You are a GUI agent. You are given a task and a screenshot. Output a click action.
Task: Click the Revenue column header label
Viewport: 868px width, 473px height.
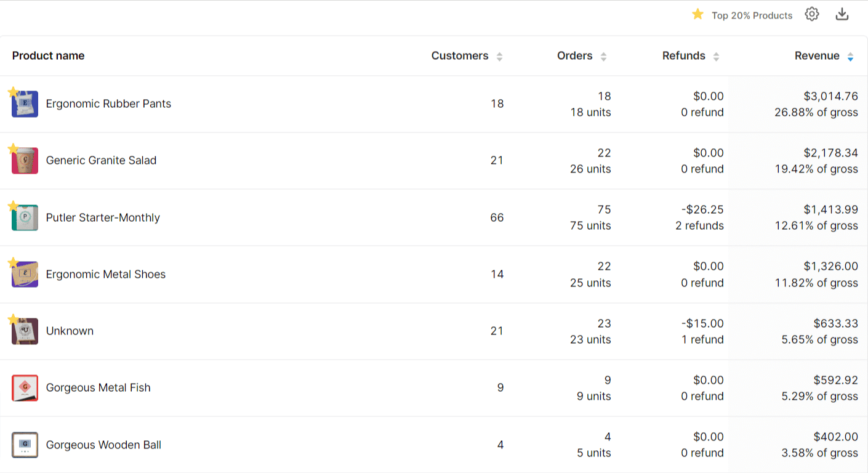(x=817, y=56)
